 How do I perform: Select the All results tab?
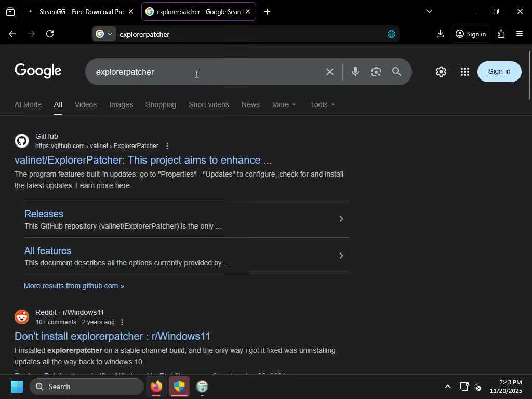pyautogui.click(x=58, y=104)
